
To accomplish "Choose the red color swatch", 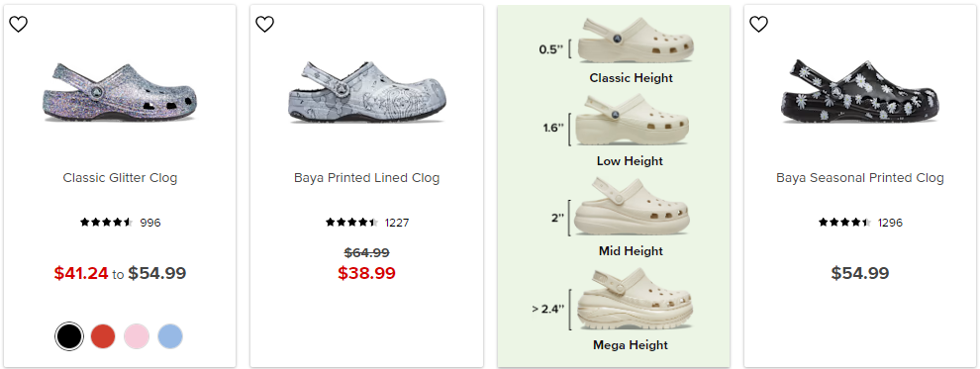I will [103, 336].
